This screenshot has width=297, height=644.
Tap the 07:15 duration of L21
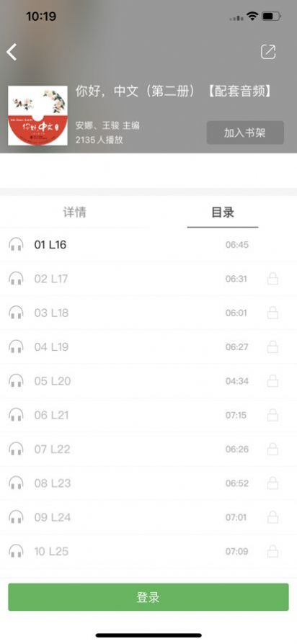(236, 415)
